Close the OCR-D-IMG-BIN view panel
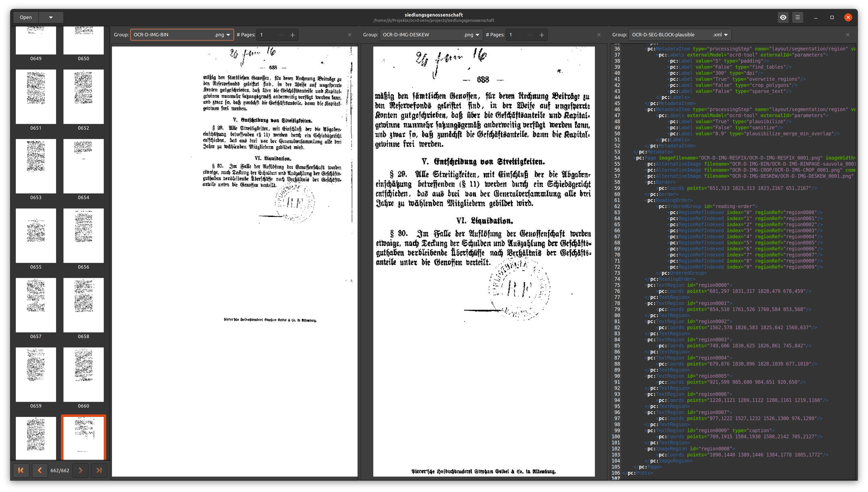The width and height of the screenshot is (868, 492). tap(350, 35)
